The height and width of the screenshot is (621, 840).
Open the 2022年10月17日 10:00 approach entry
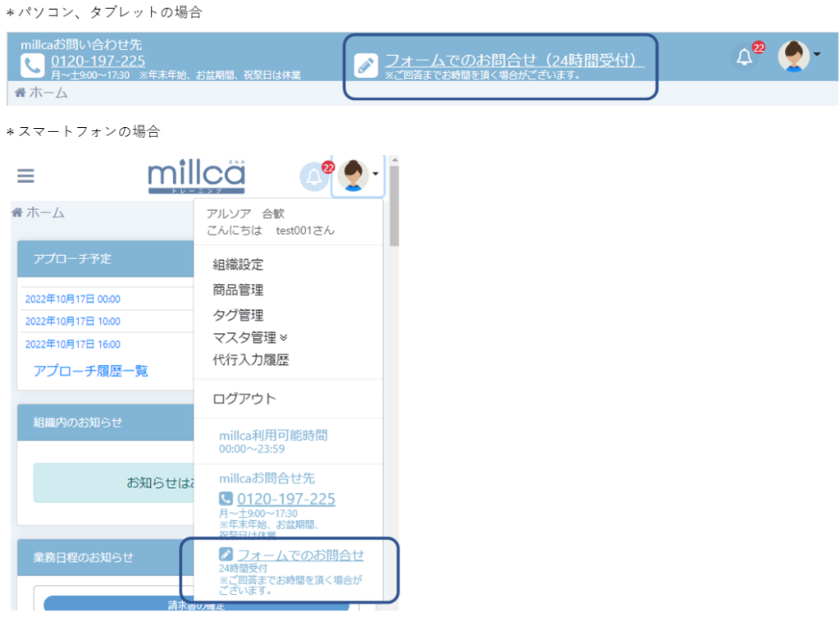pyautogui.click(x=73, y=322)
